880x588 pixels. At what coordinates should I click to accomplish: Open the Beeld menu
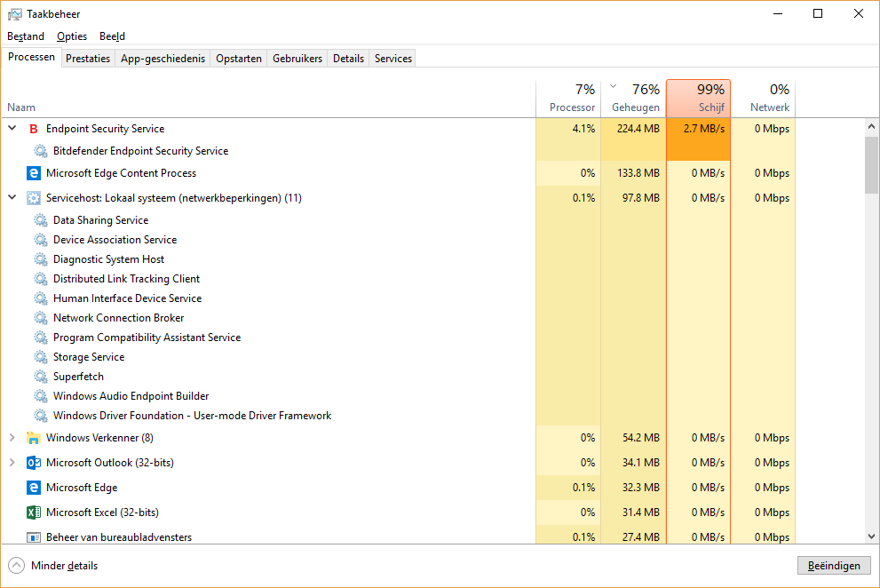[112, 36]
